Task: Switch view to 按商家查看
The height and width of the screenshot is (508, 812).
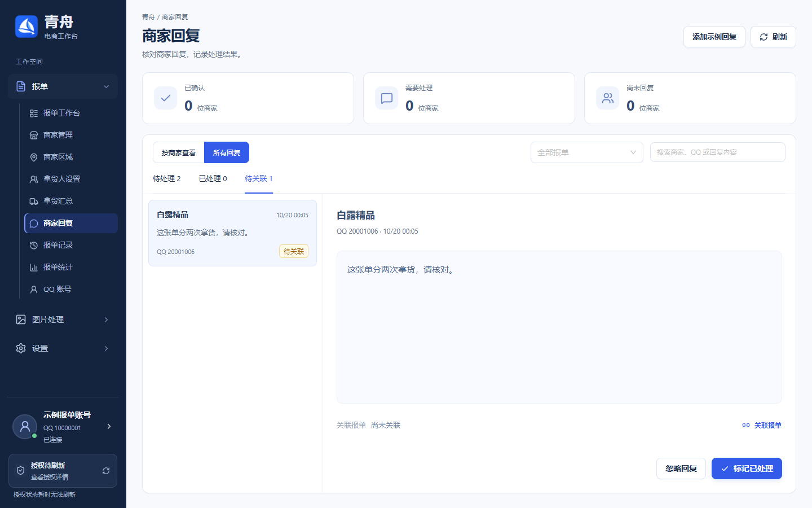Action: 179,152
